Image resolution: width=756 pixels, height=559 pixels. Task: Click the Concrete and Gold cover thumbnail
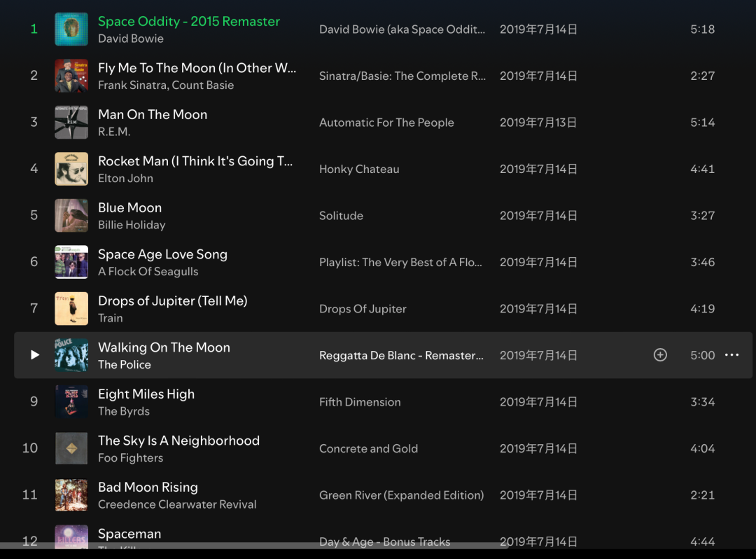pos(71,448)
